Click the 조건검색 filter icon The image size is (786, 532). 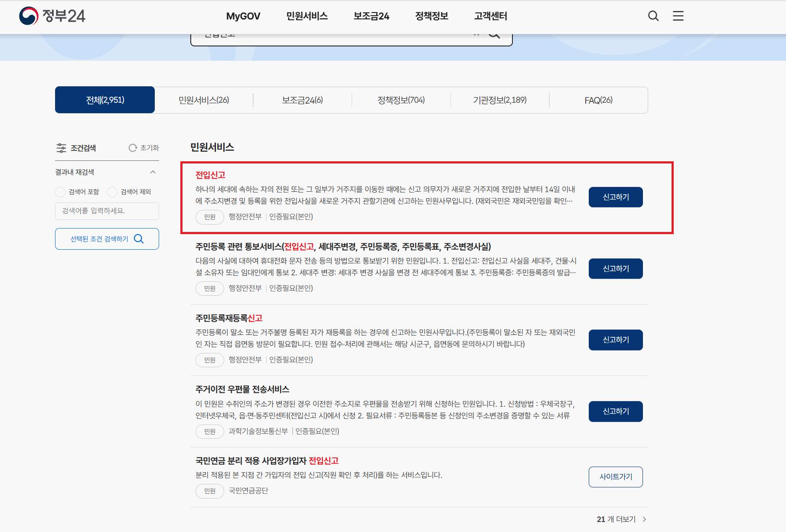(61, 148)
